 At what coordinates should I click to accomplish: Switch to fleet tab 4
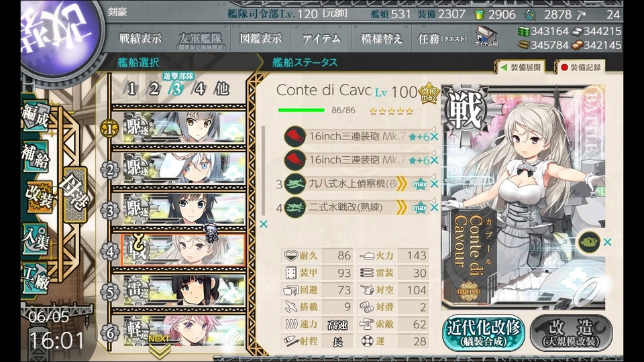click(200, 88)
